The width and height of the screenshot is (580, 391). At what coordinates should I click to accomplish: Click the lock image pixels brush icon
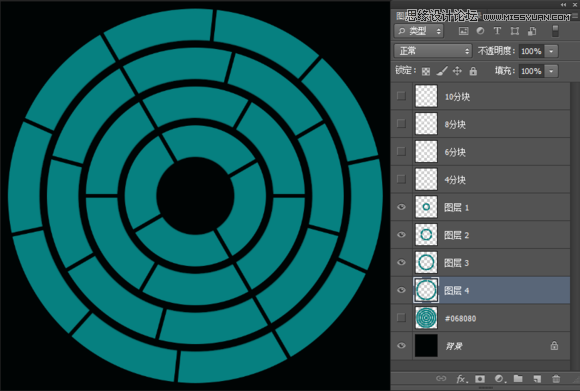pyautogui.click(x=442, y=71)
